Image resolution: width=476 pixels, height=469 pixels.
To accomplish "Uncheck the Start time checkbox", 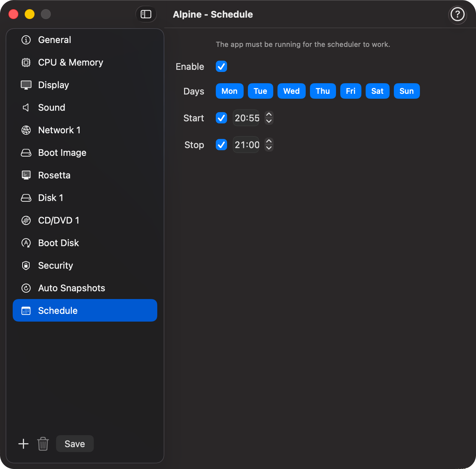I will (221, 118).
